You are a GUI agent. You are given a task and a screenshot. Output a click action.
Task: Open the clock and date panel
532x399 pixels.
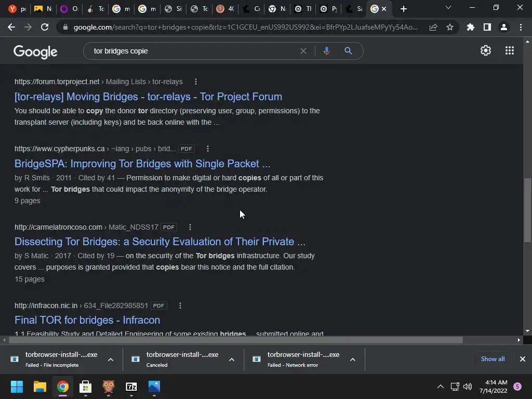(493, 387)
